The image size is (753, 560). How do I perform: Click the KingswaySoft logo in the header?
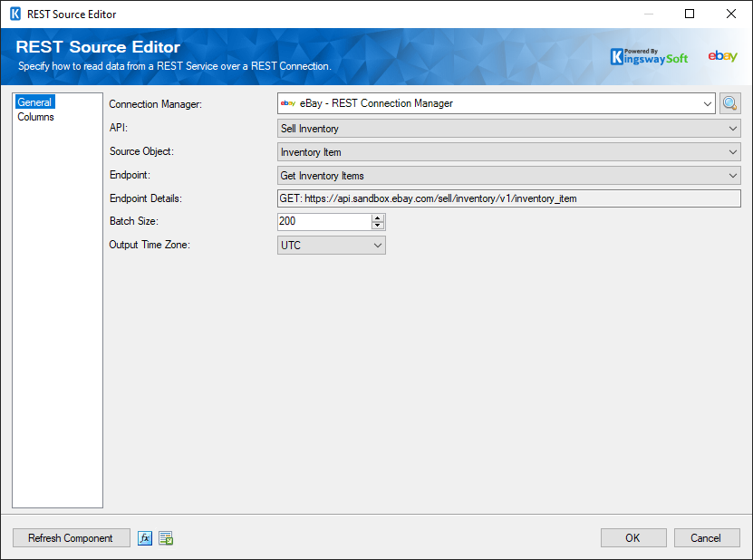(x=649, y=55)
